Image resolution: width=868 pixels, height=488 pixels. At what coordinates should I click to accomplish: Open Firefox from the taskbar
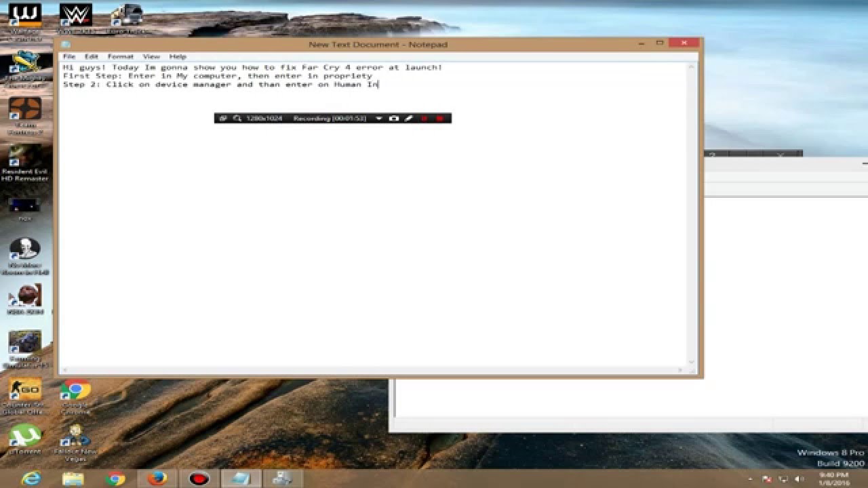click(157, 479)
